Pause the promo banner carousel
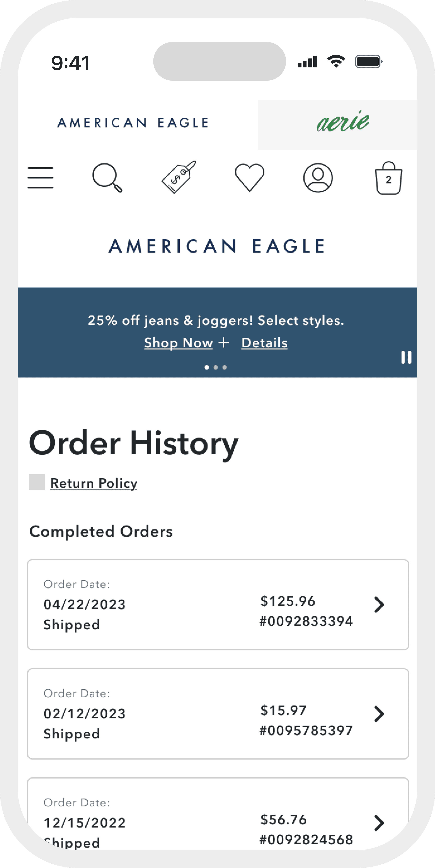This screenshot has height=868, width=435. pos(406,357)
